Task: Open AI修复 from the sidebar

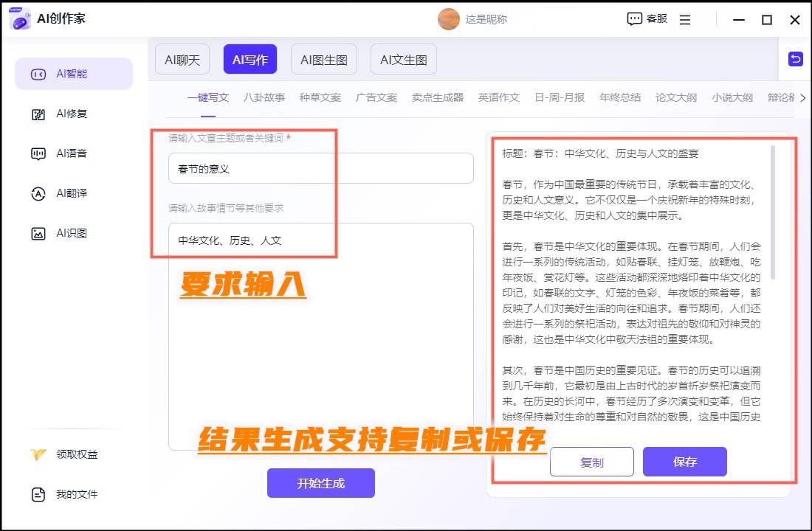Action: [x=38, y=114]
